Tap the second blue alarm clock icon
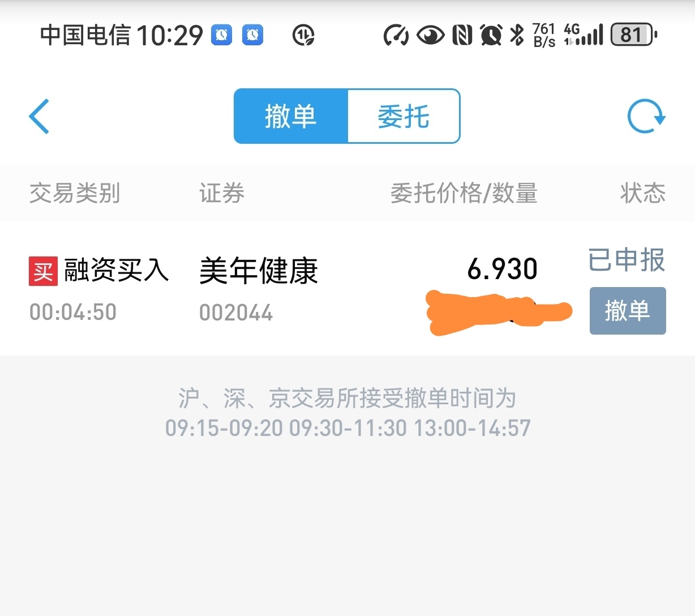 pos(252,35)
